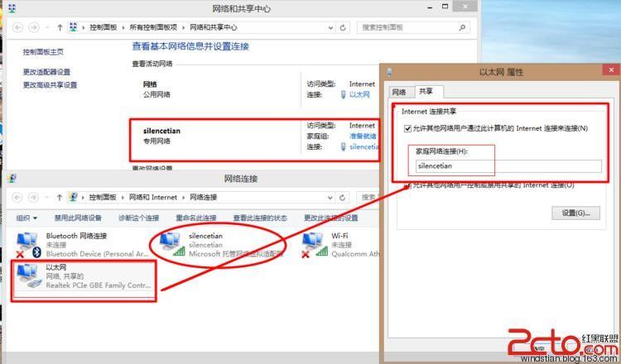Toggle 允许其他网络用户通过此计算机的 Internet 连接来连接 checkbox
Image resolution: width=621 pixels, height=364 pixels.
tap(407, 128)
